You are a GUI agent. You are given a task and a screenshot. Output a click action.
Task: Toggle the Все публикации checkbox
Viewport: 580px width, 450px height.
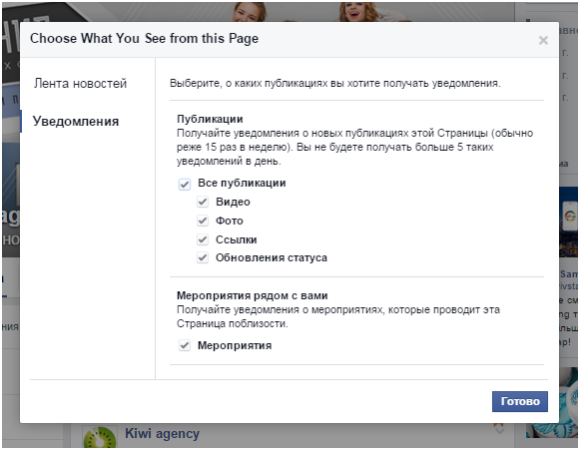(x=185, y=184)
